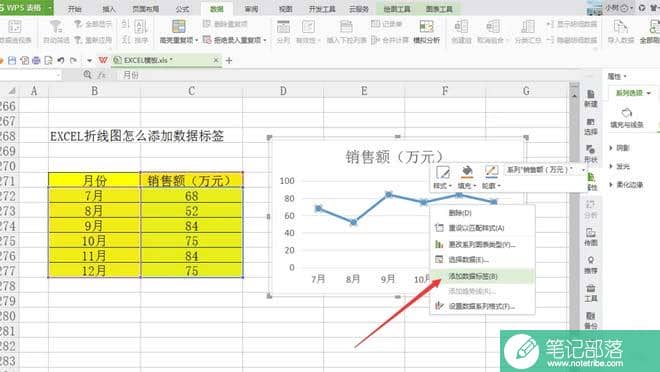Switch to the 插入 ribbon tab
Screen dimensions: 660x372
coord(109,9)
